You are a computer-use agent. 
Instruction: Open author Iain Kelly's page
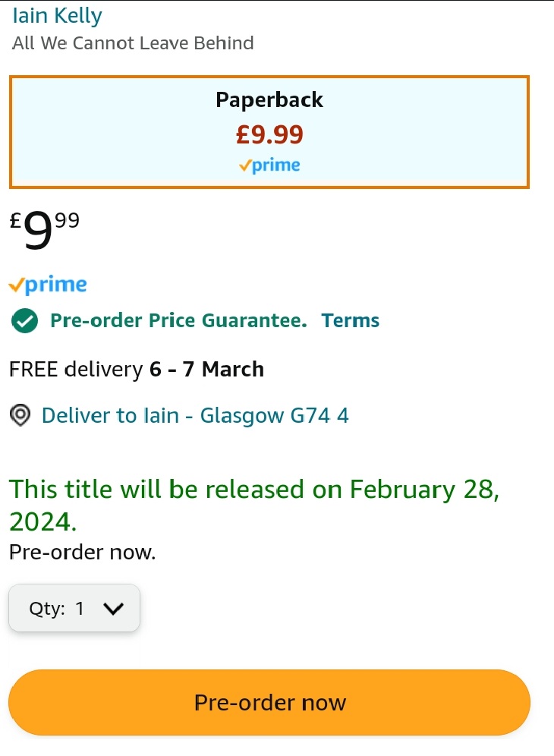coord(57,16)
